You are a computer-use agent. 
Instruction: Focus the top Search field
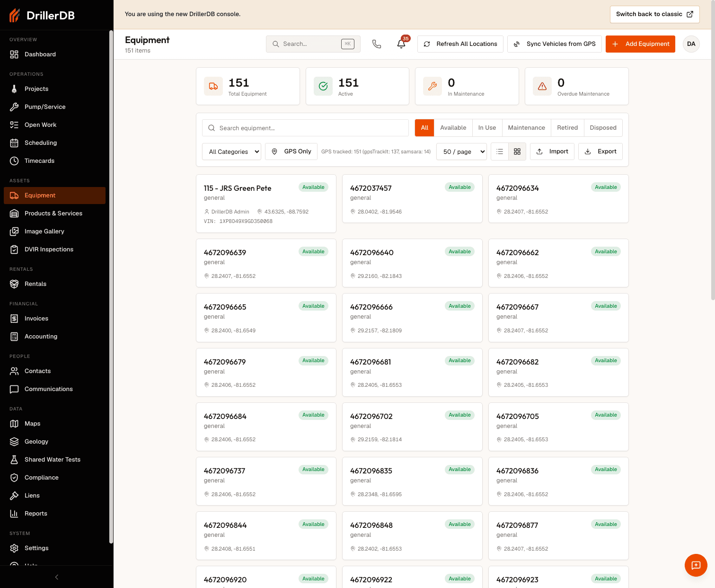[x=313, y=44]
